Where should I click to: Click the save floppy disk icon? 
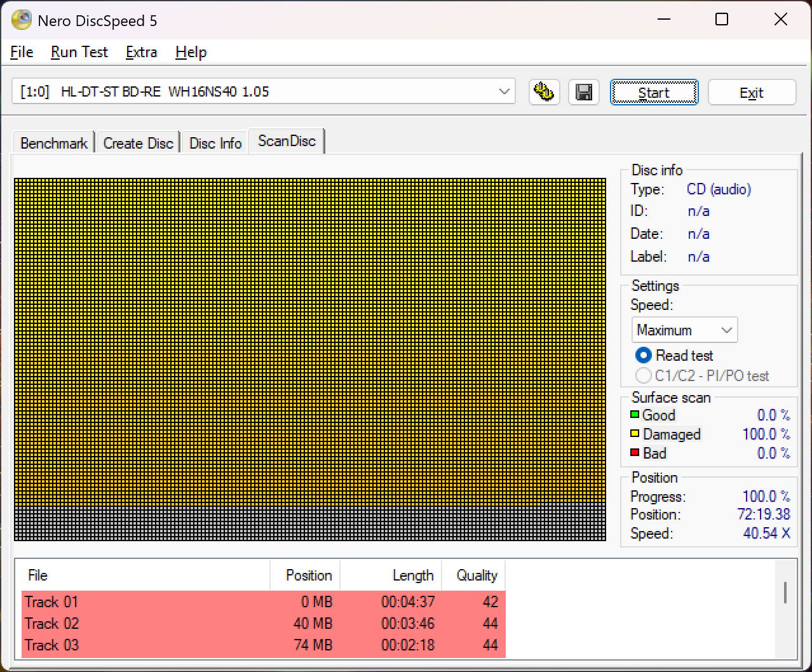point(584,92)
